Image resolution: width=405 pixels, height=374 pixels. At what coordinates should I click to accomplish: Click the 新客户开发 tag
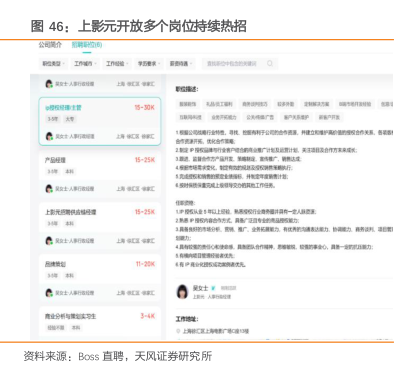pyautogui.click(x=329, y=117)
